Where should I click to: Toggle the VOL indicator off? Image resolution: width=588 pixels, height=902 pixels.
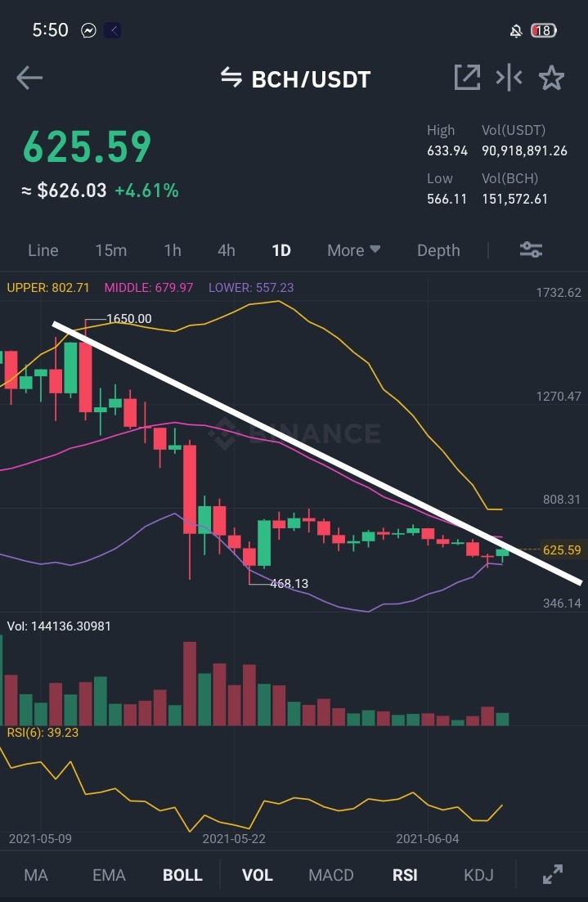257,875
